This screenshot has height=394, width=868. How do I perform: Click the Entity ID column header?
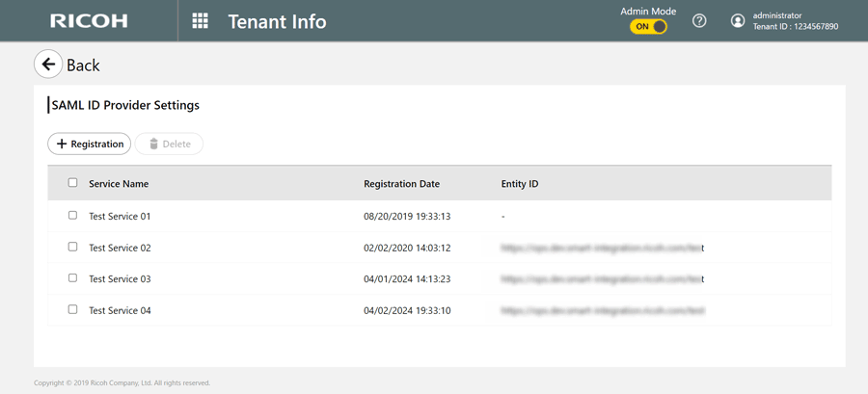click(520, 184)
